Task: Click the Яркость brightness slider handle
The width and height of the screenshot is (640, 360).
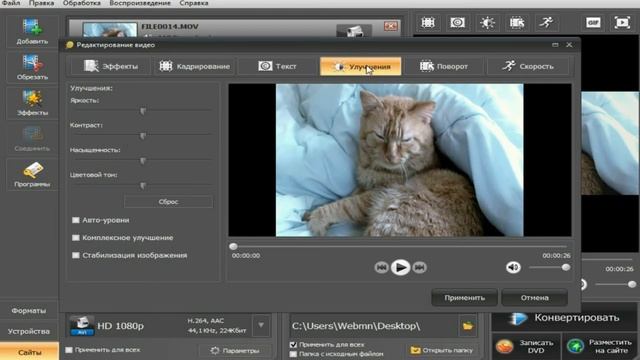Action: coord(143,111)
